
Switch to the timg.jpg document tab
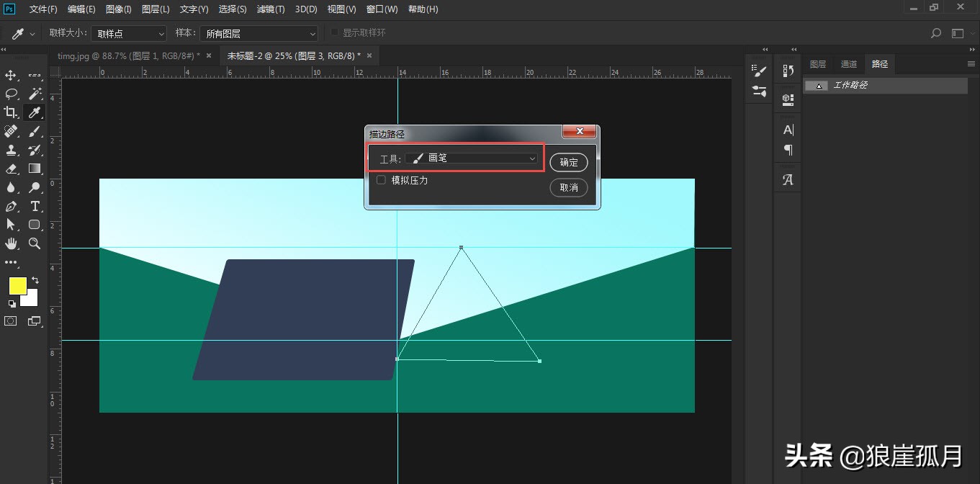(x=128, y=55)
